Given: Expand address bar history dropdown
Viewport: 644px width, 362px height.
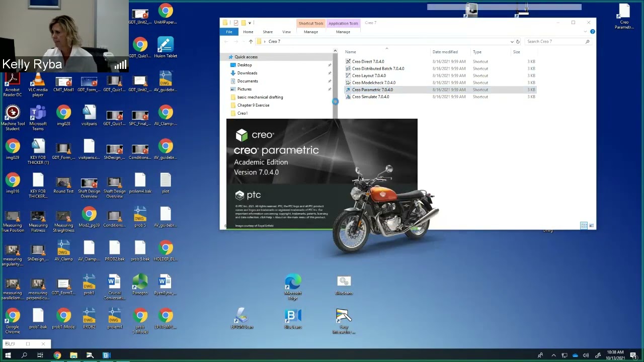Looking at the screenshot, I should pyautogui.click(x=512, y=42).
